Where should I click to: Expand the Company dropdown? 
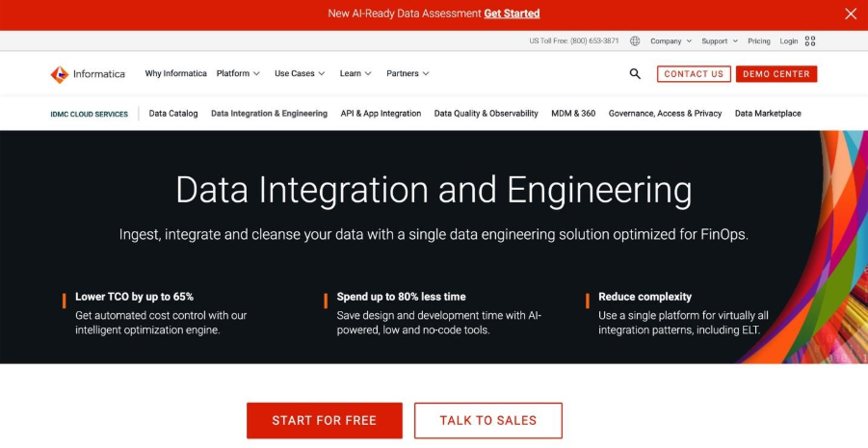coord(671,41)
